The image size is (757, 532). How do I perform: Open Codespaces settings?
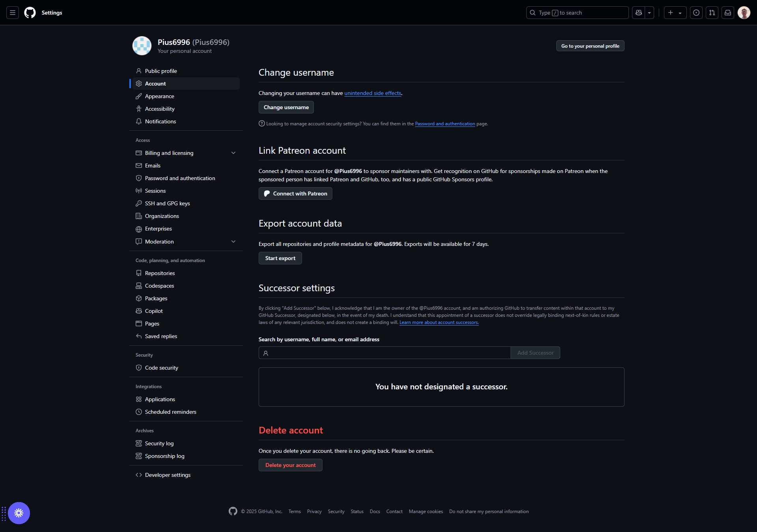(x=186, y=286)
